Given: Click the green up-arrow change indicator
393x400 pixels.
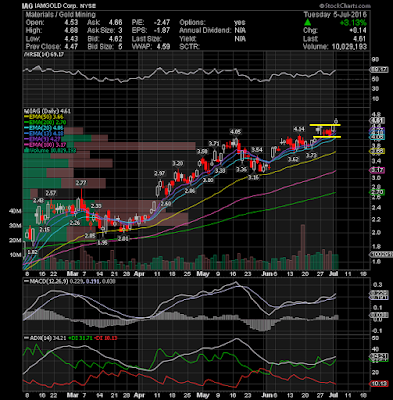Looking at the screenshot, I should [307, 22].
